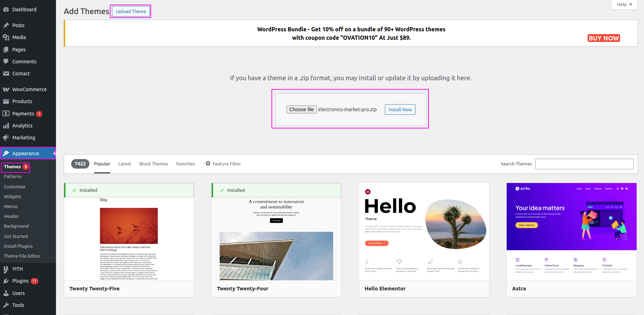The image size is (644, 315).
Task: Select the Astra theme thumbnail
Action: click(571, 232)
